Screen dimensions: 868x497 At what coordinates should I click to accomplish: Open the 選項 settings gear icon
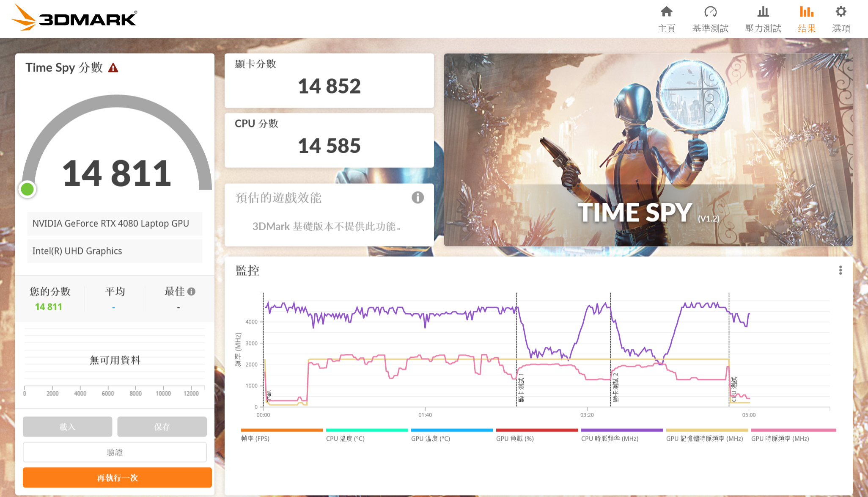(x=841, y=11)
